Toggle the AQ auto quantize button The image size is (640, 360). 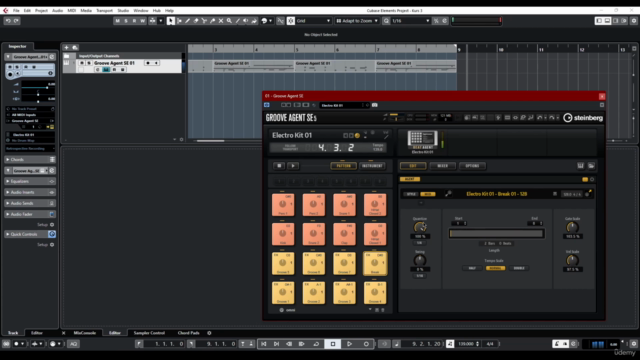(x=73, y=344)
